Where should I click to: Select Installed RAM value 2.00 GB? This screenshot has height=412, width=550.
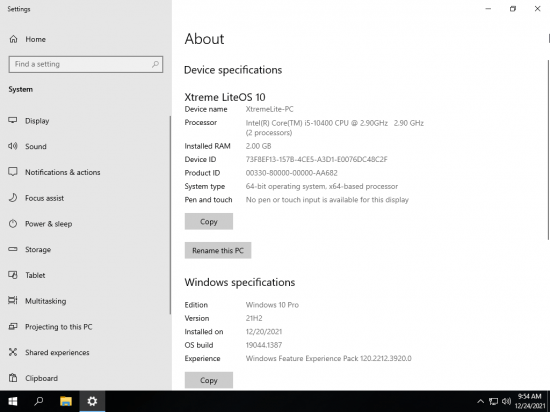tap(259, 146)
